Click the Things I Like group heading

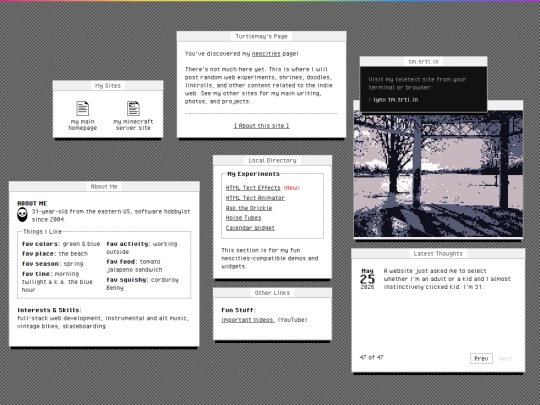[x=42, y=232]
